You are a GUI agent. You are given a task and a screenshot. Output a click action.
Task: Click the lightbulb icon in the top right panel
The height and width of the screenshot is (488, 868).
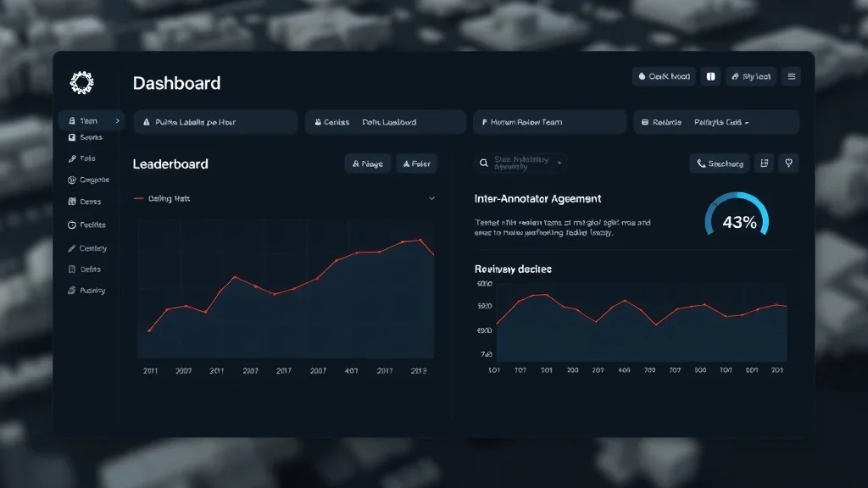(788, 163)
